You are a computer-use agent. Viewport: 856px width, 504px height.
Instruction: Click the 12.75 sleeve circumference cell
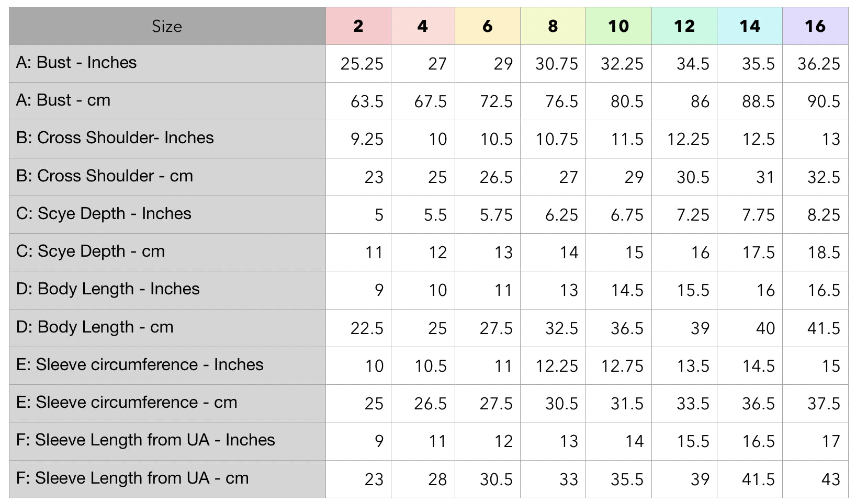coord(622,366)
